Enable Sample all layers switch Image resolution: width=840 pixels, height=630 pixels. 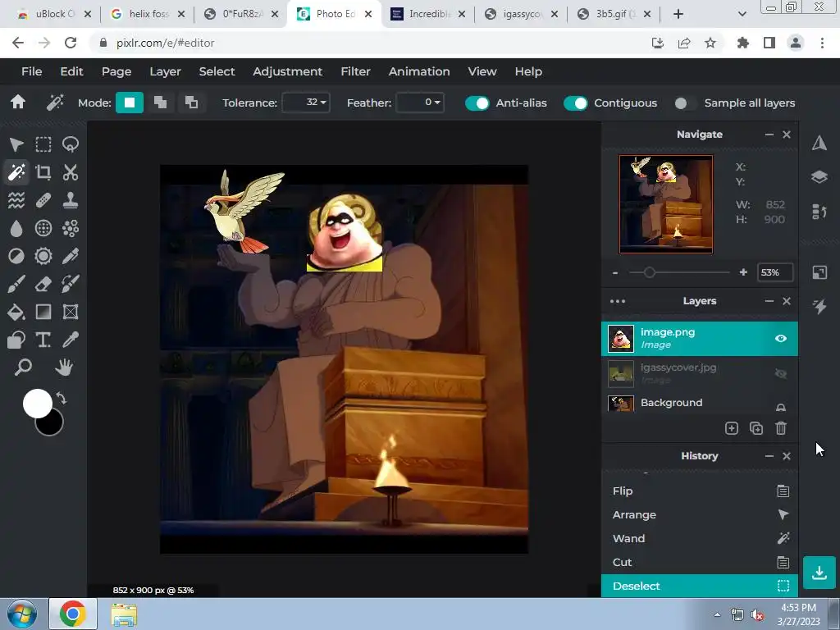(685, 103)
